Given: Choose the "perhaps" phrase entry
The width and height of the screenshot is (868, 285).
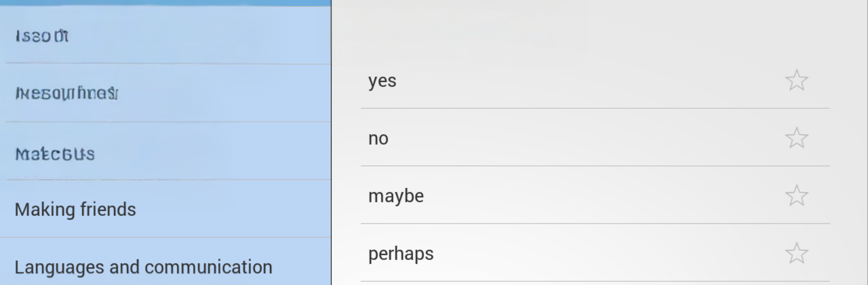Looking at the screenshot, I should pos(401,254).
